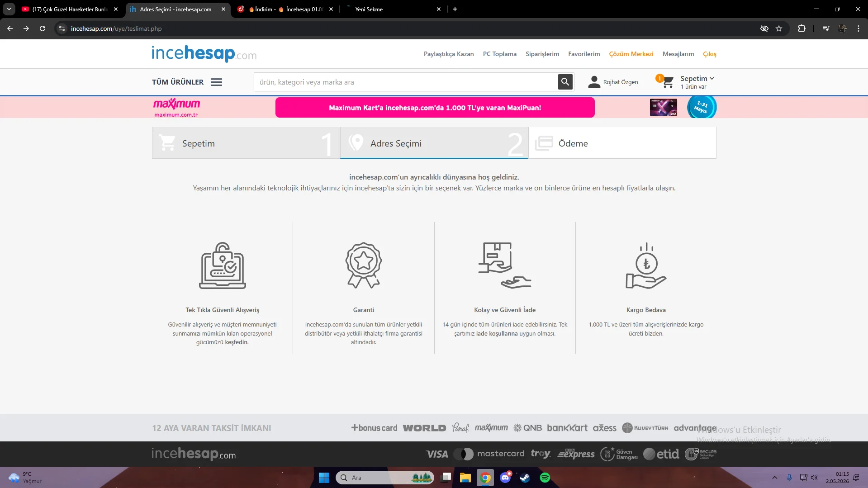Viewport: 868px width, 488px height.
Task: Open the TÜM ÜRÜNLER hamburger menu icon
Action: point(216,82)
